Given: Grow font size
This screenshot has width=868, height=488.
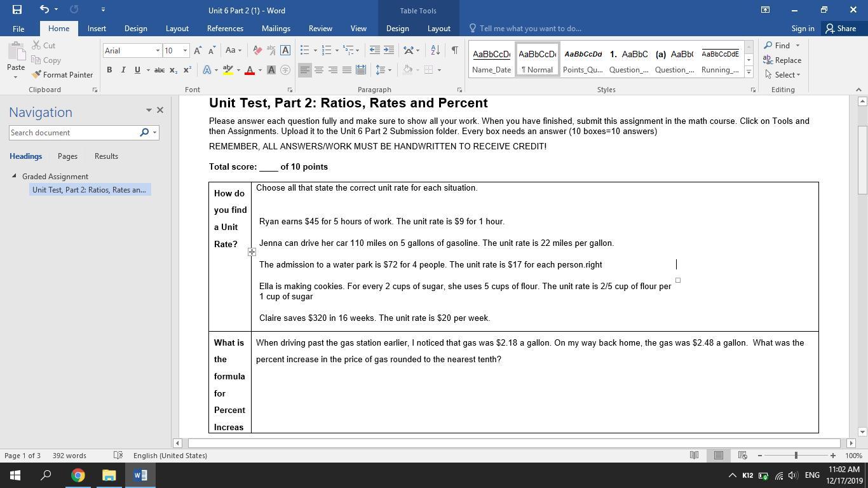Looking at the screenshot, I should 198,50.
